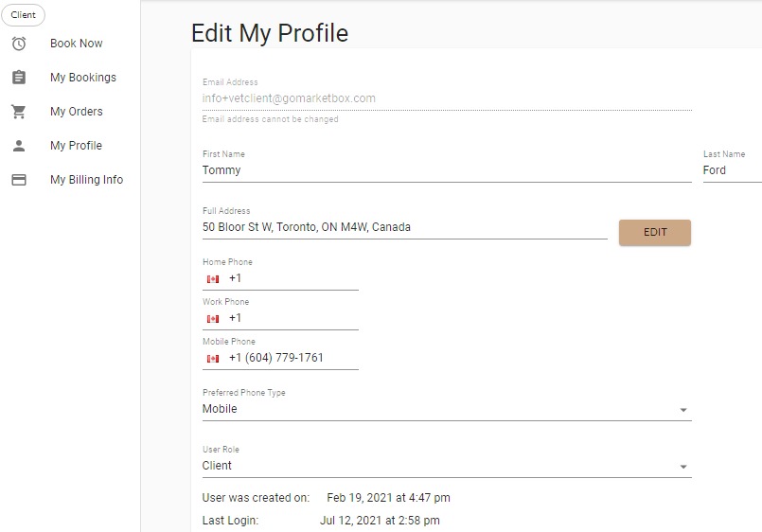Click creation date 'Feb 19, 2021 at 4:47 pm'
Image resolution: width=762 pixels, height=532 pixels.
[x=388, y=498]
